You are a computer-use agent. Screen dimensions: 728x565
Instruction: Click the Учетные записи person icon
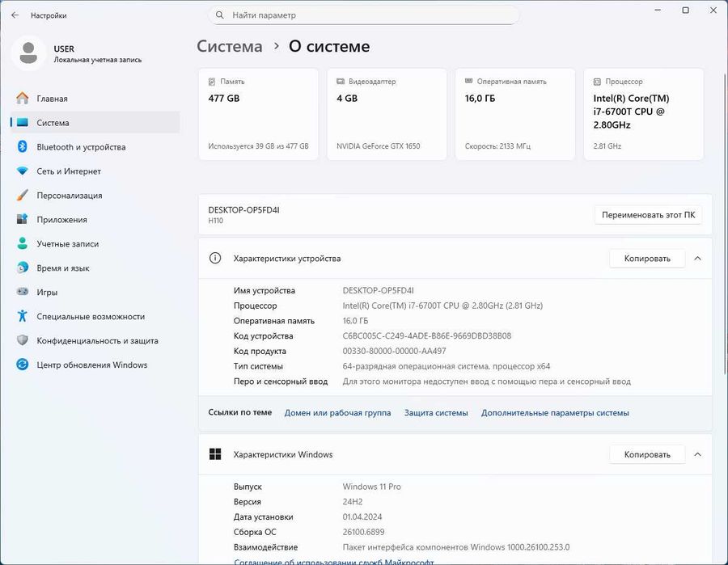pyautogui.click(x=23, y=243)
